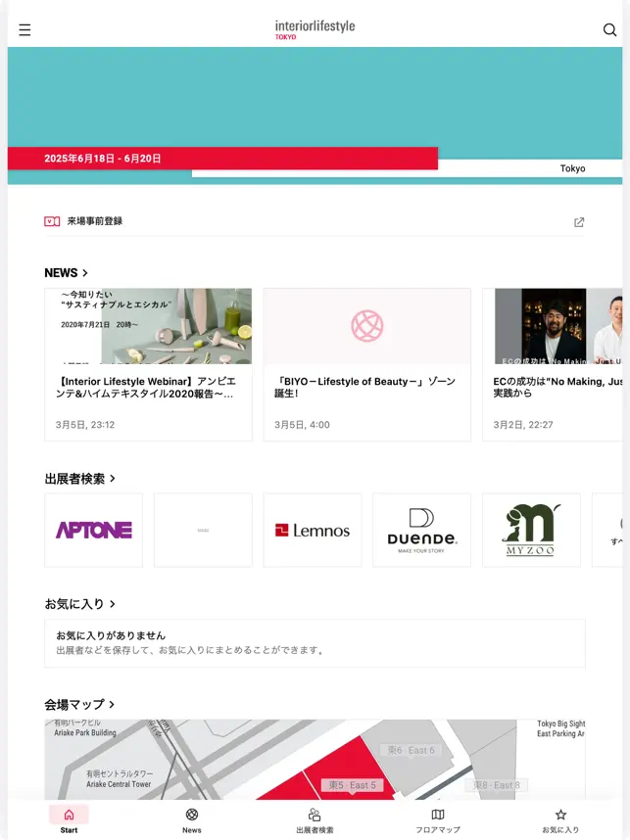Click the 3月5日, 23:12 timestamp
The height and width of the screenshot is (840, 630).
click(x=85, y=425)
